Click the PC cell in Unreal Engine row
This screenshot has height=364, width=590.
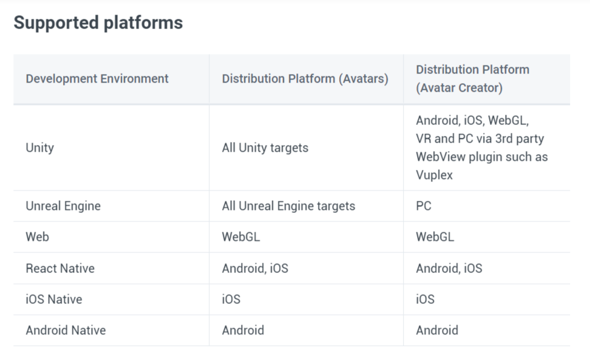point(424,206)
